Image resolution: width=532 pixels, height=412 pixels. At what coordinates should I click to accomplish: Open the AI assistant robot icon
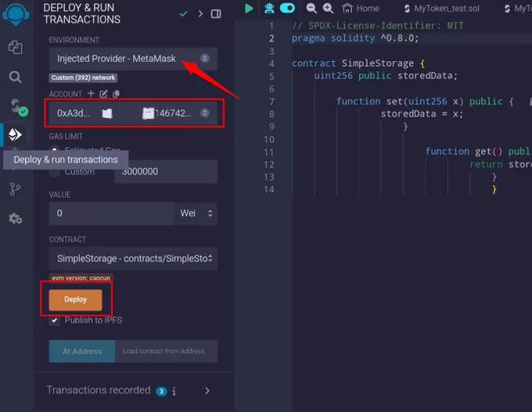click(269, 8)
